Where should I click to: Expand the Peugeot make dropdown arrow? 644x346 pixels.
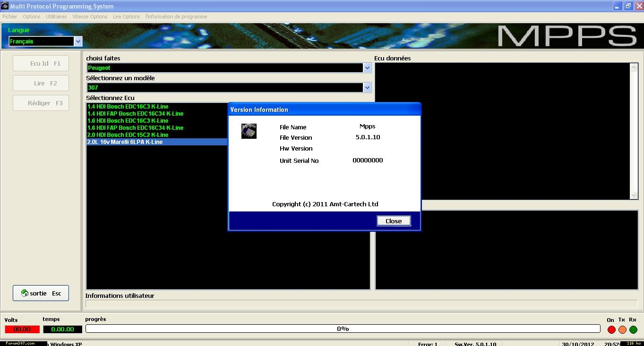tap(367, 68)
